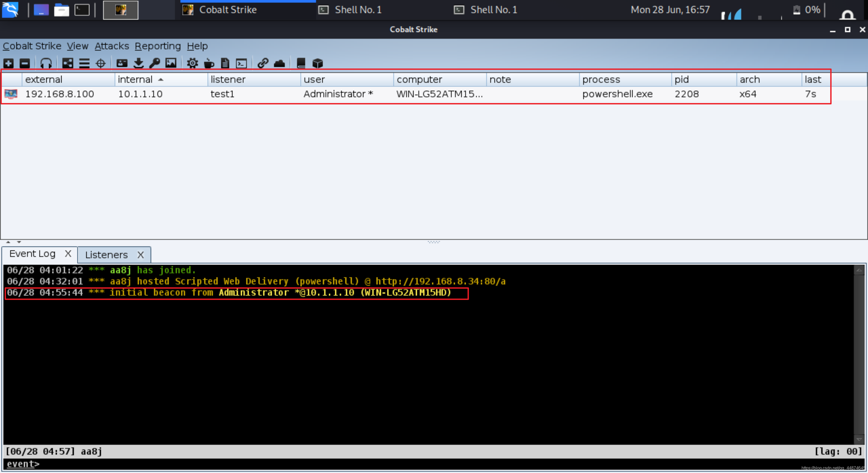Open credentials card icon

pyautogui.click(x=122, y=63)
